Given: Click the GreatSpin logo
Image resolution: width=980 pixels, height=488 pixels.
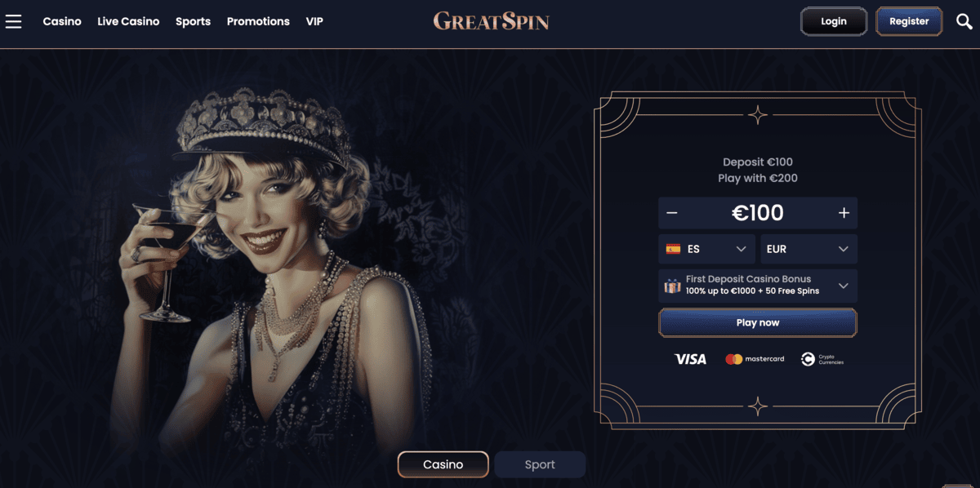Looking at the screenshot, I should [x=491, y=21].
